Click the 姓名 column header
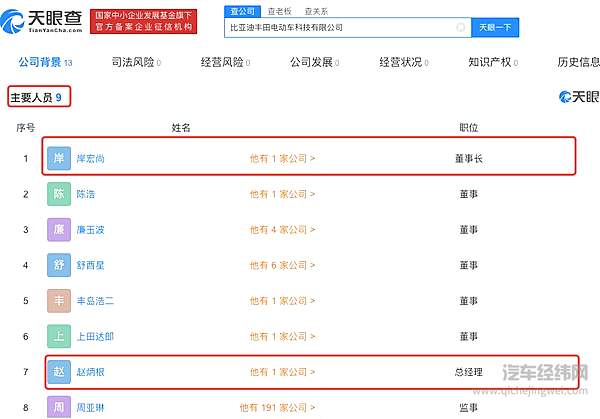 point(181,127)
